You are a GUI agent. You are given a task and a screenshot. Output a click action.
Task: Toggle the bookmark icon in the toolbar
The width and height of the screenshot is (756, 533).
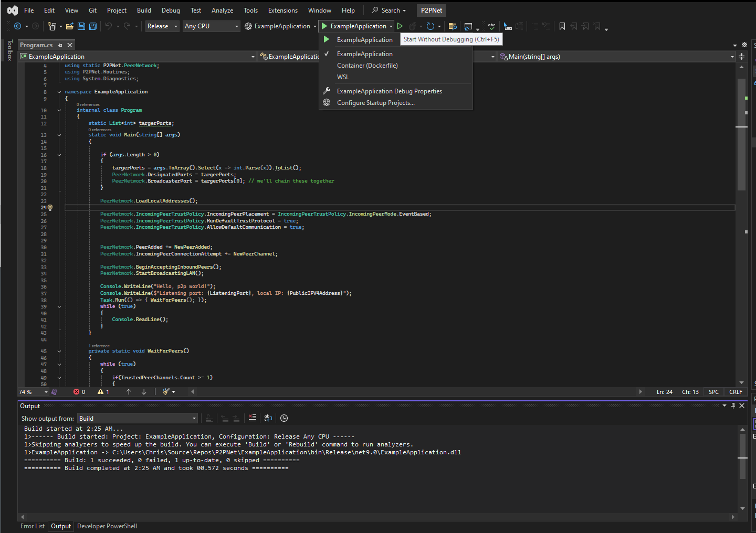tap(562, 26)
